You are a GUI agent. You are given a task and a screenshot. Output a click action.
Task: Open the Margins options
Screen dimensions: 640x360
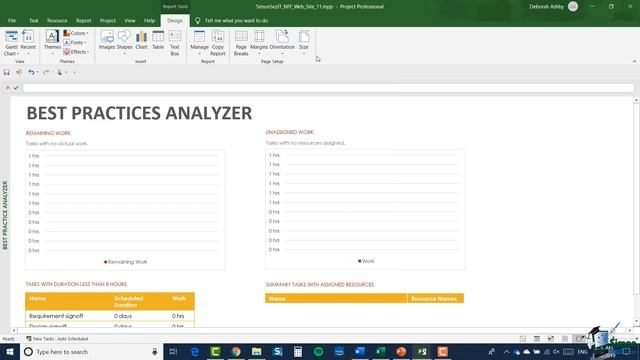click(x=259, y=43)
